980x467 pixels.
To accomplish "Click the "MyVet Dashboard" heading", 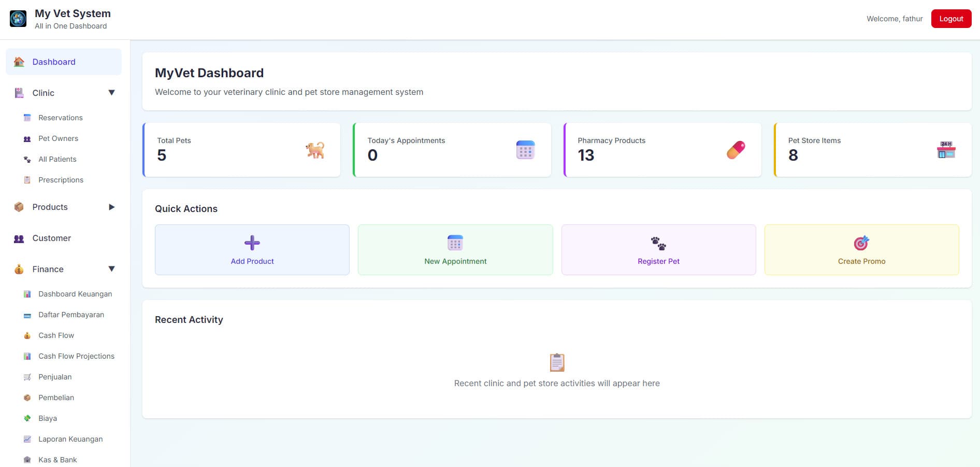I will [x=209, y=73].
